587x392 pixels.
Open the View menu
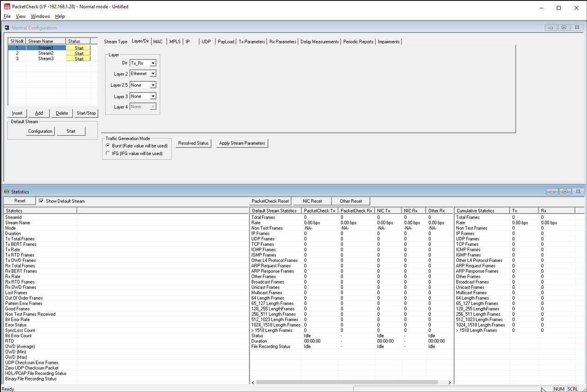pyautogui.click(x=21, y=16)
